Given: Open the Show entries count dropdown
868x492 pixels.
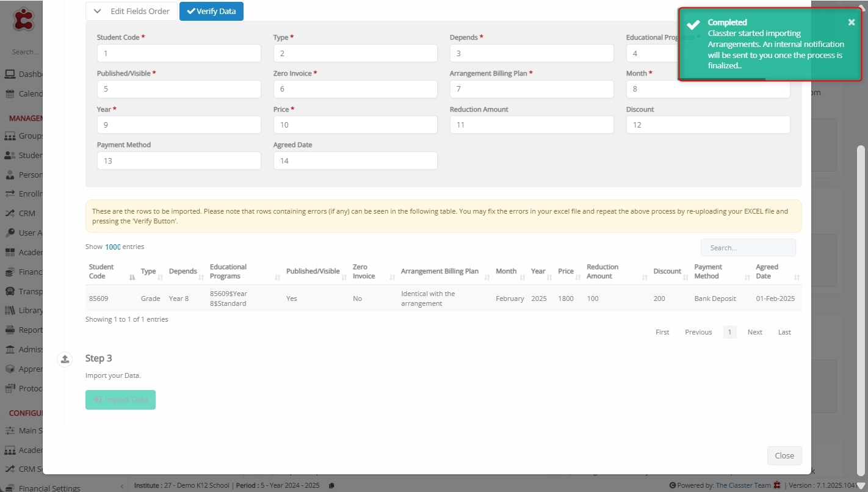Looking at the screenshot, I should (112, 247).
